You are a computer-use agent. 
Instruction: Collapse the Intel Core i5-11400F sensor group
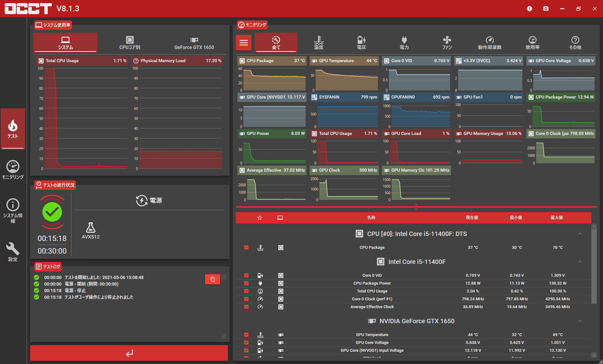[580, 262]
